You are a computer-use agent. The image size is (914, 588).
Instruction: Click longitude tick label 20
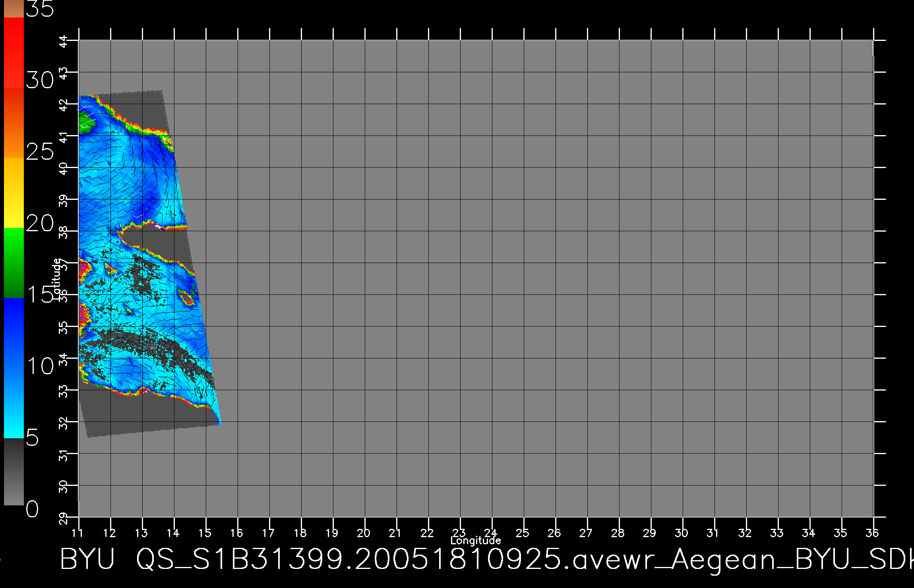364,533
